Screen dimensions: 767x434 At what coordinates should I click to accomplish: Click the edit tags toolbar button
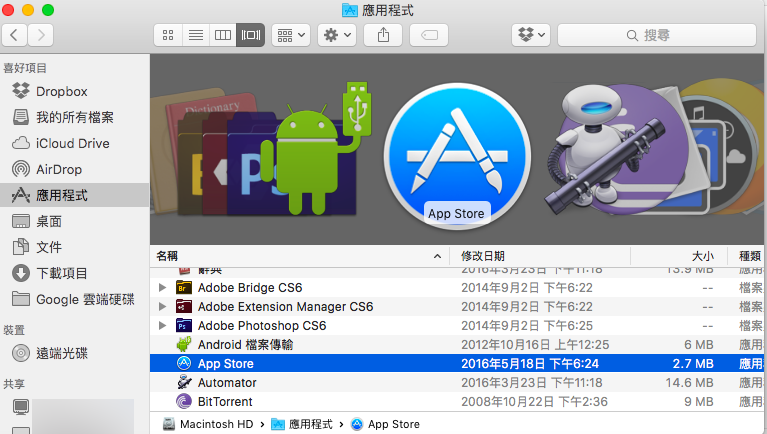pos(429,35)
